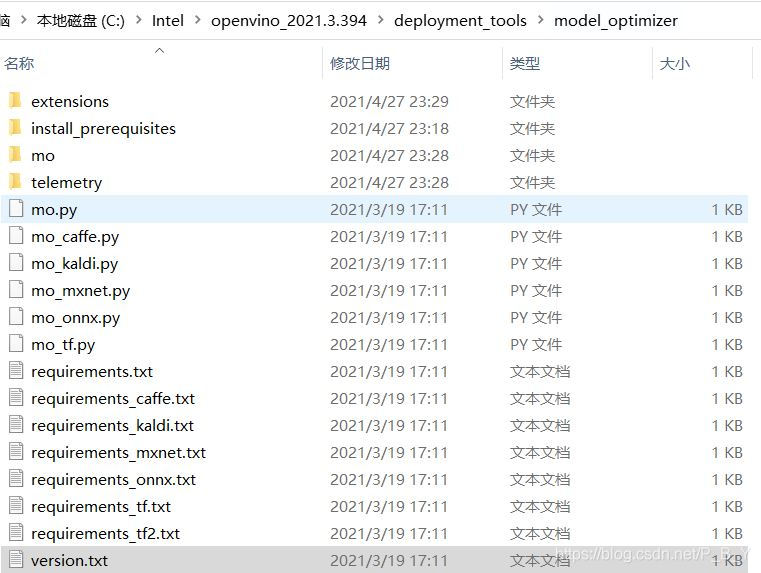Select file name version.txt

[69, 561]
